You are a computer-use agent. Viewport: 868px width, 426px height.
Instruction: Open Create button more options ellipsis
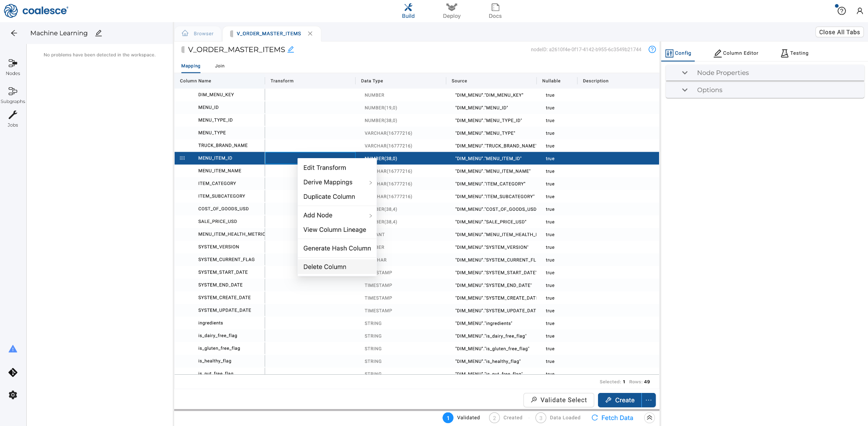point(649,400)
